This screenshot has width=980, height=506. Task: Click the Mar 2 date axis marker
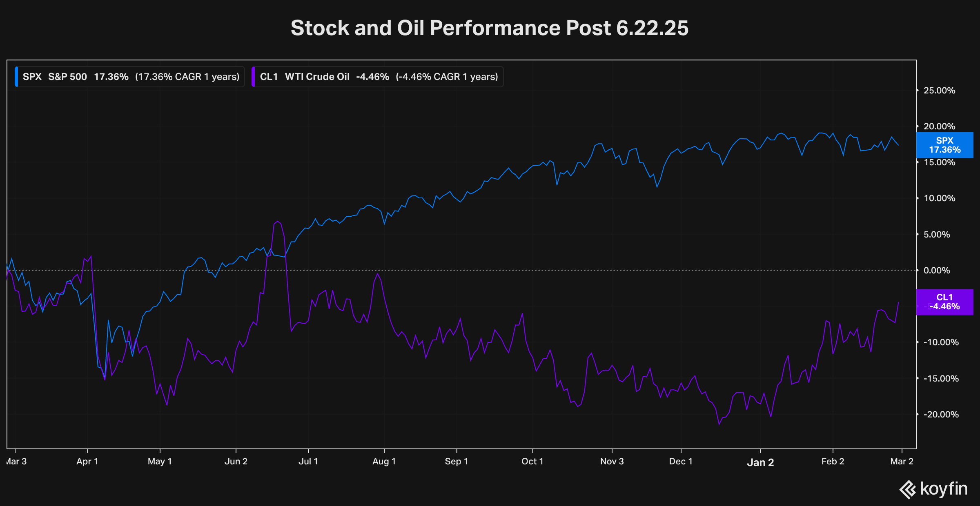click(x=902, y=462)
